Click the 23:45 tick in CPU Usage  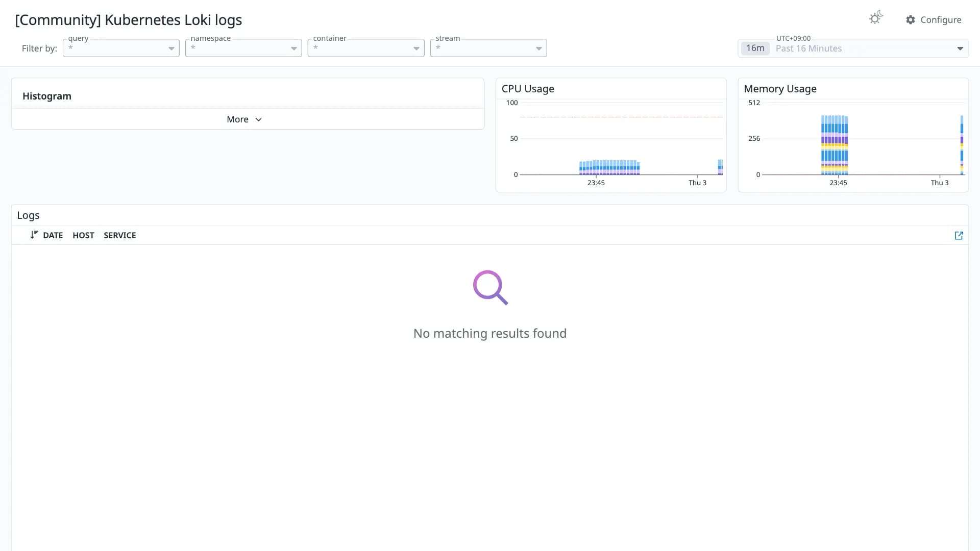pyautogui.click(x=596, y=183)
